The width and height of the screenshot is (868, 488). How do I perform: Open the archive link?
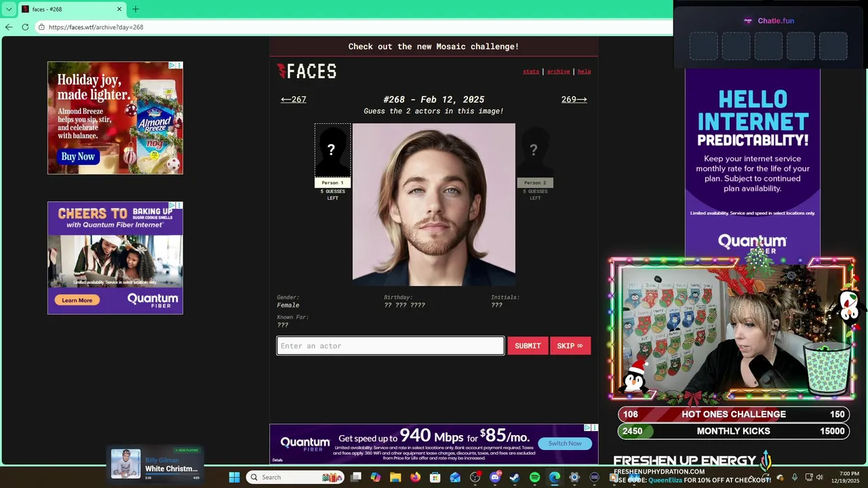click(558, 71)
